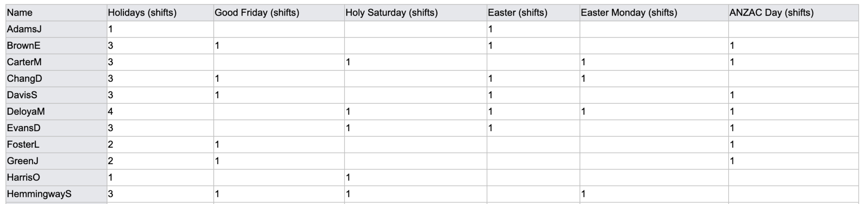Click the Name column header

coord(55,13)
